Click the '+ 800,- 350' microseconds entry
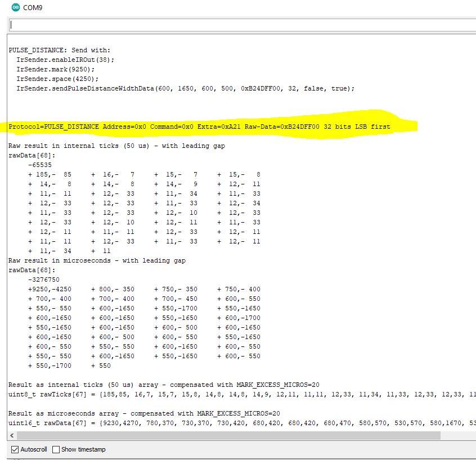Viewport: 476px width, 460px height. (113, 289)
